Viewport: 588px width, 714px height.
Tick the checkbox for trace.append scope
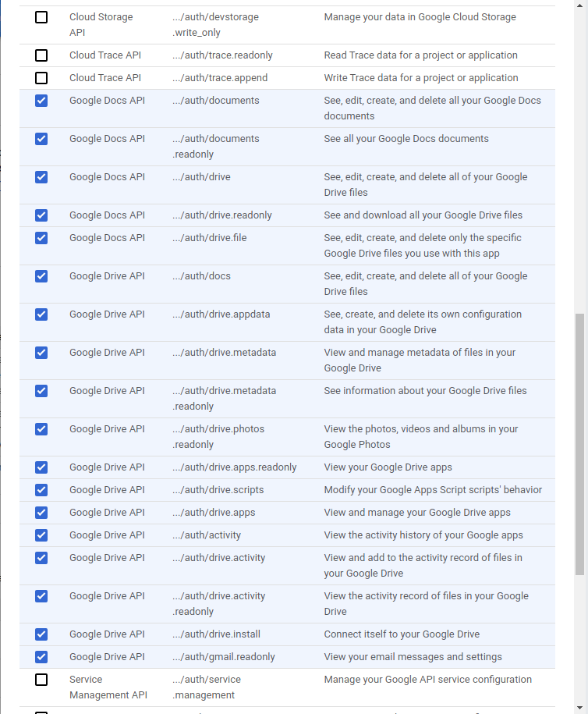(x=41, y=78)
